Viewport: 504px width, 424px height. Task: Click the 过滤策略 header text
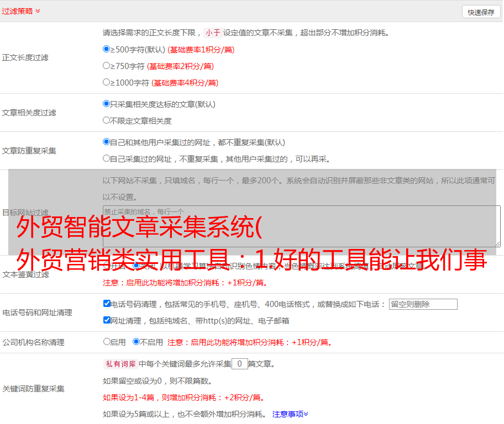coord(17,11)
